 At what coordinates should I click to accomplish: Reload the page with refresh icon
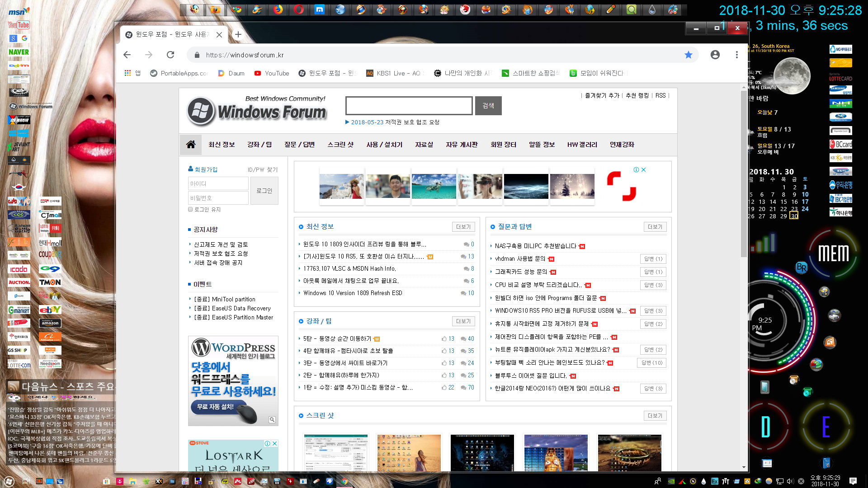click(x=170, y=55)
